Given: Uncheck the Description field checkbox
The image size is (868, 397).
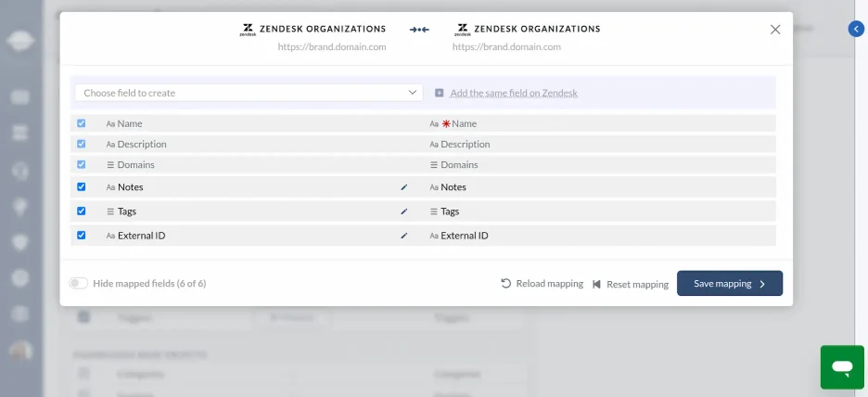Looking at the screenshot, I should [82, 144].
